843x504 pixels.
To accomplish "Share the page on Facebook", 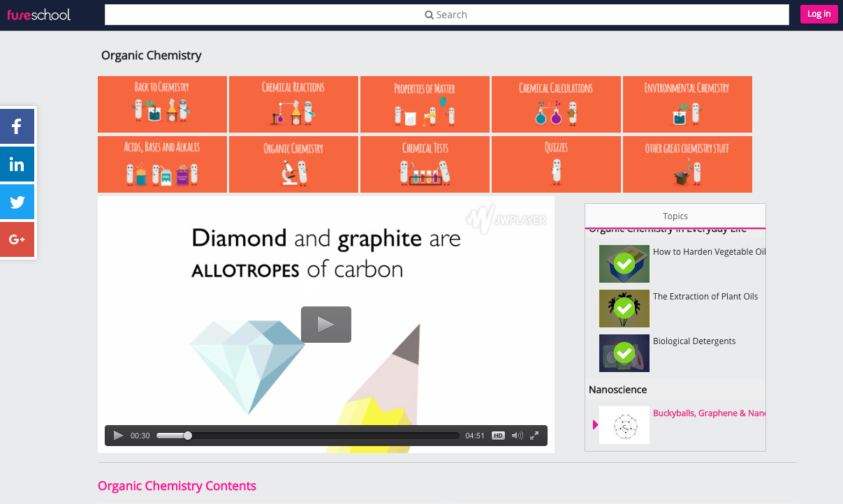I will point(17,126).
